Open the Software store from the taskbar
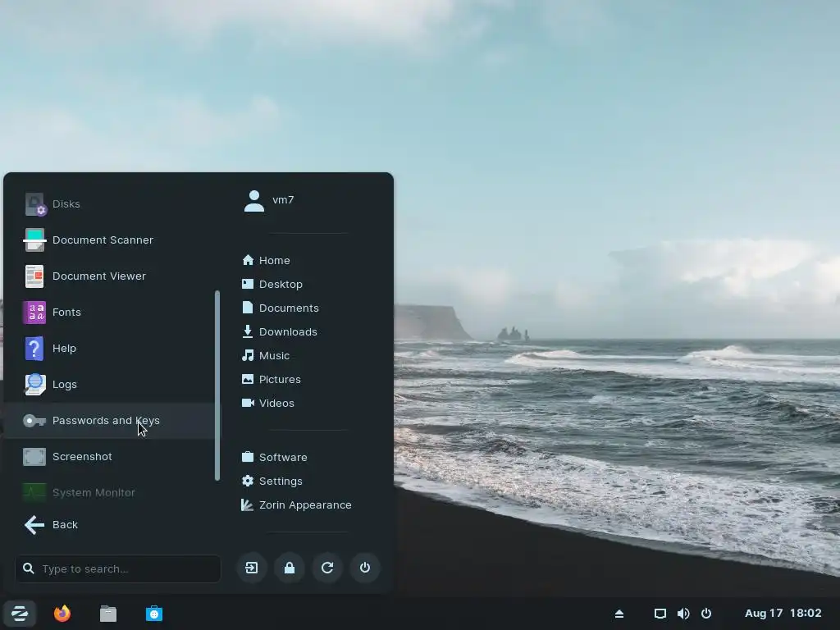This screenshot has width=840, height=630. pos(154,614)
